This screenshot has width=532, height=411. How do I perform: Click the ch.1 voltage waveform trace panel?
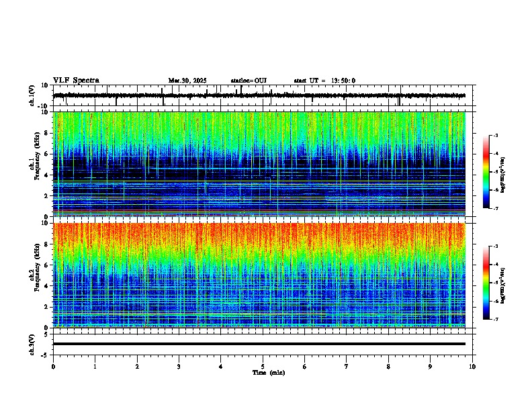[x=264, y=95]
